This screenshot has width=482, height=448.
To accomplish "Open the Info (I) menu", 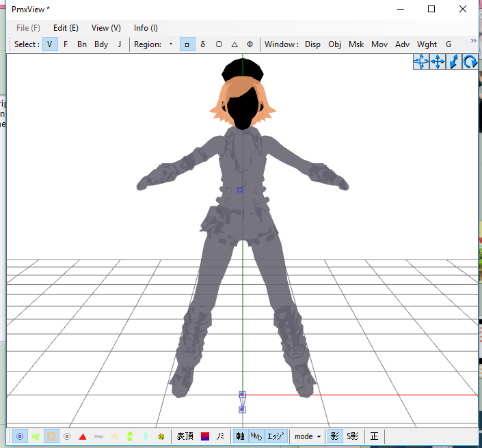I will click(x=146, y=28).
